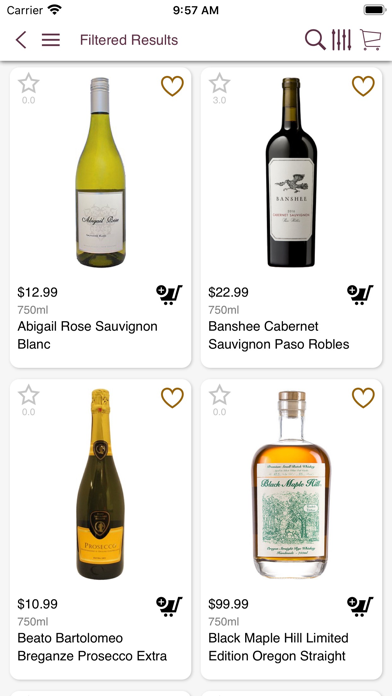
Task: Open Black Maple Hill Limited Edition title
Action: [x=278, y=647]
